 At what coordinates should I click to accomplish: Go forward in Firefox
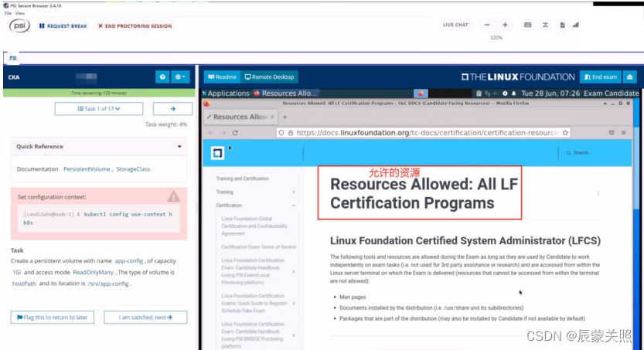pyautogui.click(x=223, y=133)
